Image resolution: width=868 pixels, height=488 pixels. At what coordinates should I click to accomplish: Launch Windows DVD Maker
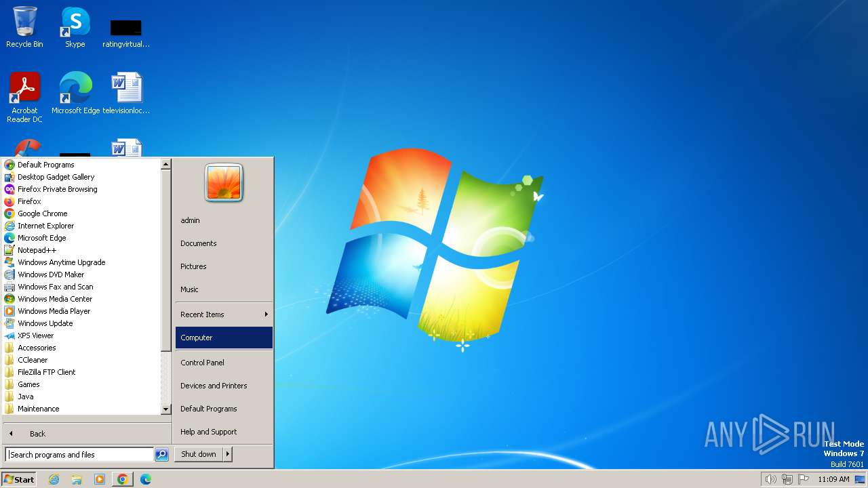pos(52,274)
